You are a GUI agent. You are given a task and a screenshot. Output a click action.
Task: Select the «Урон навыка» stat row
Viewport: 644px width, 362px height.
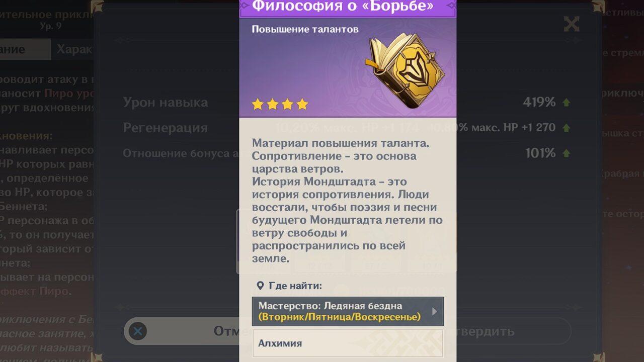coord(347,103)
